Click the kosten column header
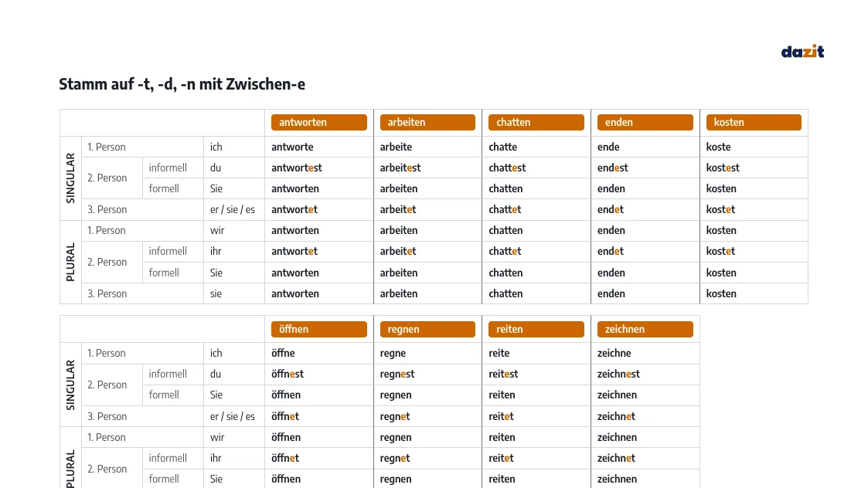The width and height of the screenshot is (868, 488). pos(754,122)
